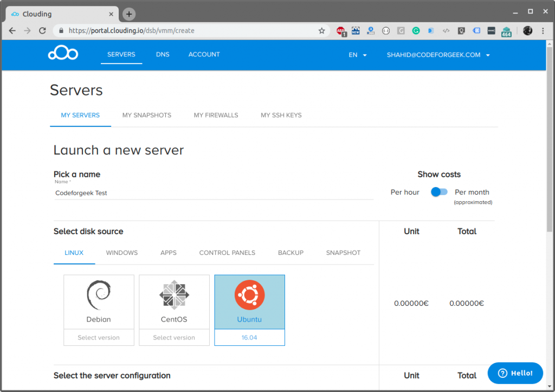Expand the EN language dropdown
Image resolution: width=555 pixels, height=392 pixels.
tap(357, 55)
